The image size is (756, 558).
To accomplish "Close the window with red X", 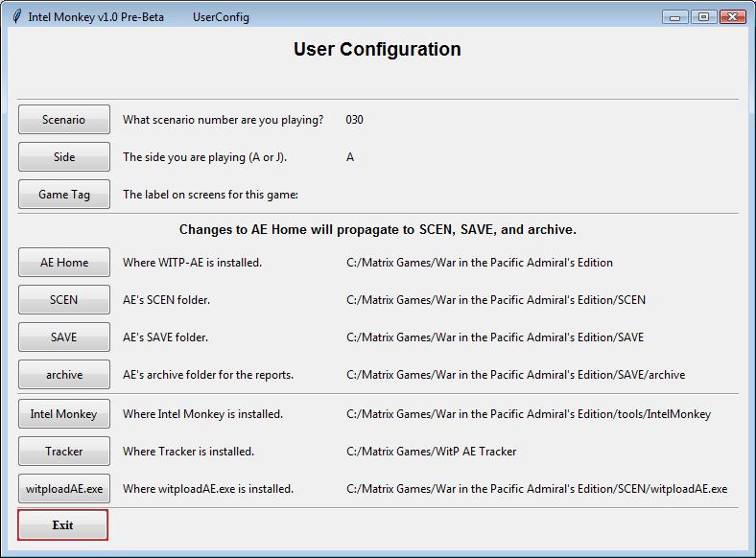I will (x=732, y=16).
